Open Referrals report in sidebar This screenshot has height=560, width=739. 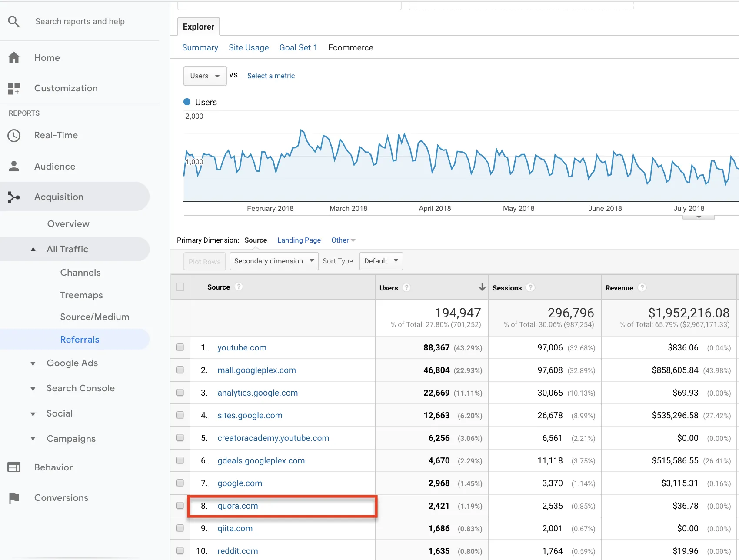(80, 340)
